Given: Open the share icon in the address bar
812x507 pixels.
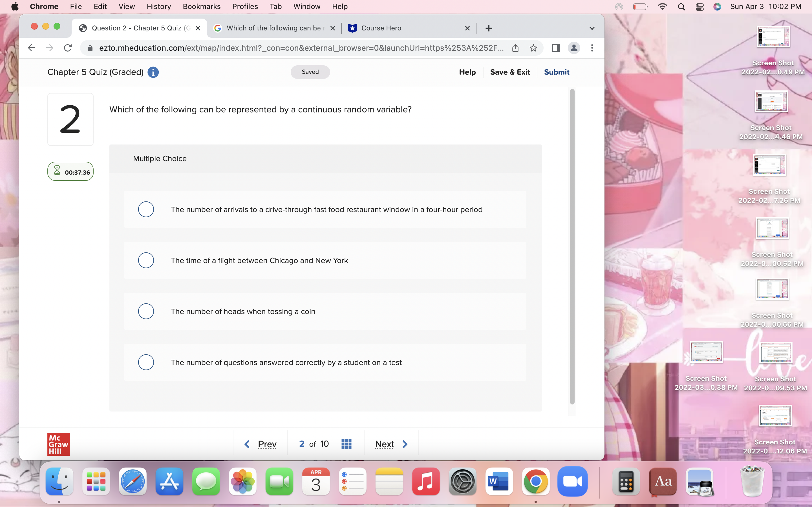Looking at the screenshot, I should pos(516,48).
